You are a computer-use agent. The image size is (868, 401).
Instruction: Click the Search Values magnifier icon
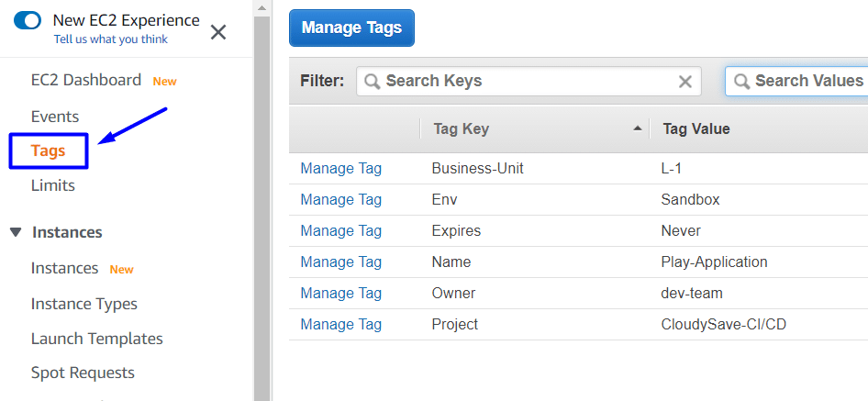click(x=741, y=82)
